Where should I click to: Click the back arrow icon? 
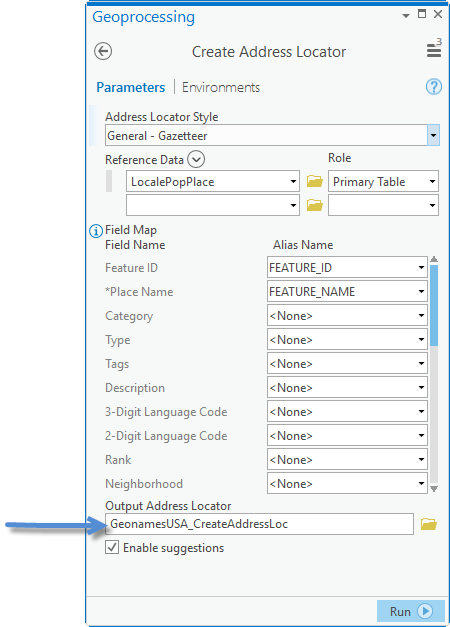[x=103, y=51]
